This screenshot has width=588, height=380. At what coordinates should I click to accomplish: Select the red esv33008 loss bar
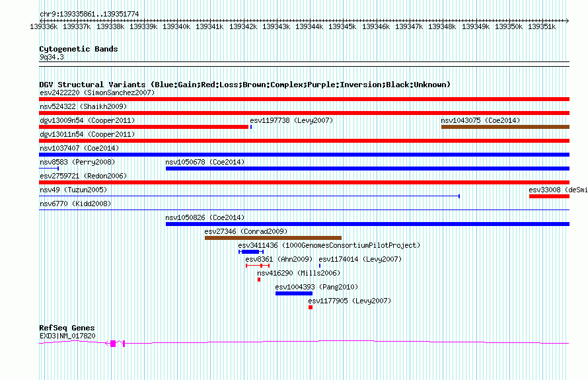pyautogui.click(x=550, y=196)
